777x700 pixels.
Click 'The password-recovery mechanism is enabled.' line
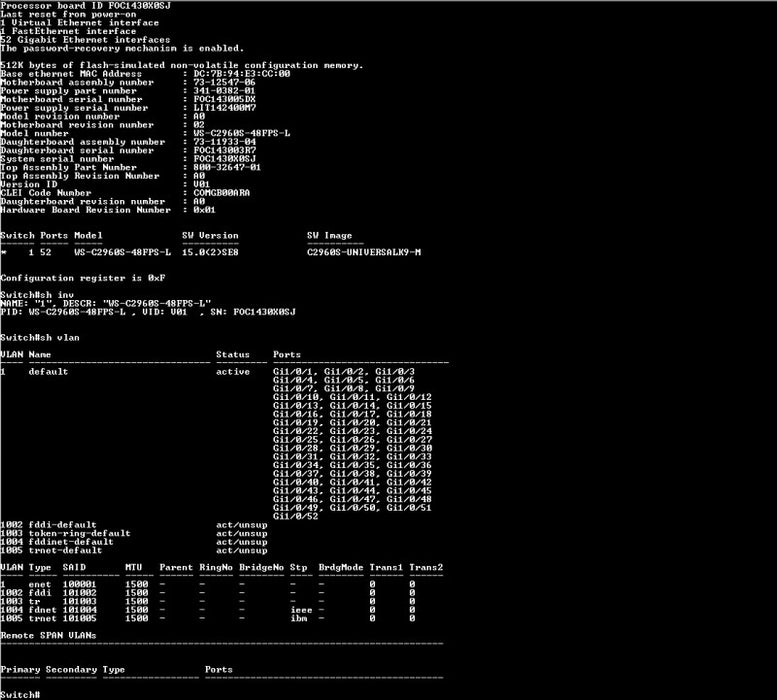[x=122, y=48]
